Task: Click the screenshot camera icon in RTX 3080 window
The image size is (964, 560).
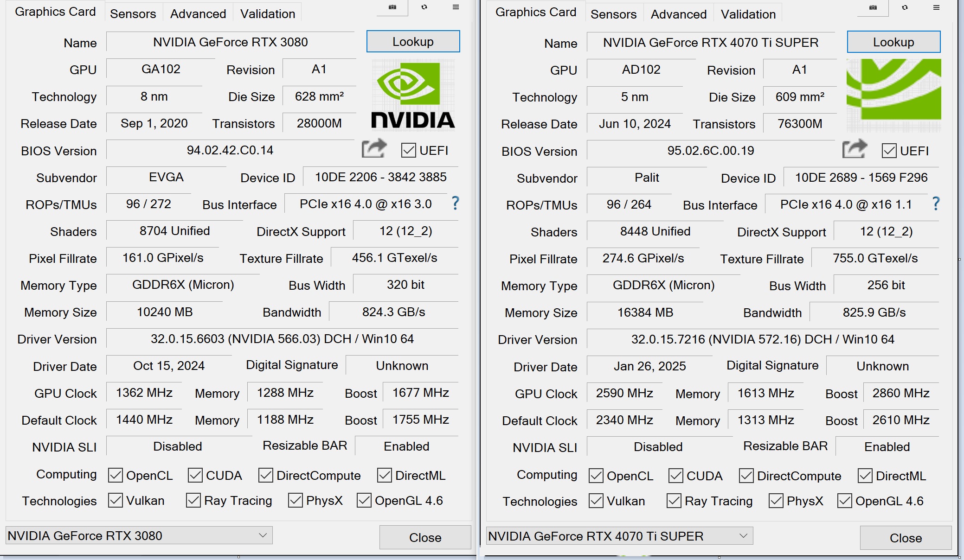Action: tap(392, 7)
